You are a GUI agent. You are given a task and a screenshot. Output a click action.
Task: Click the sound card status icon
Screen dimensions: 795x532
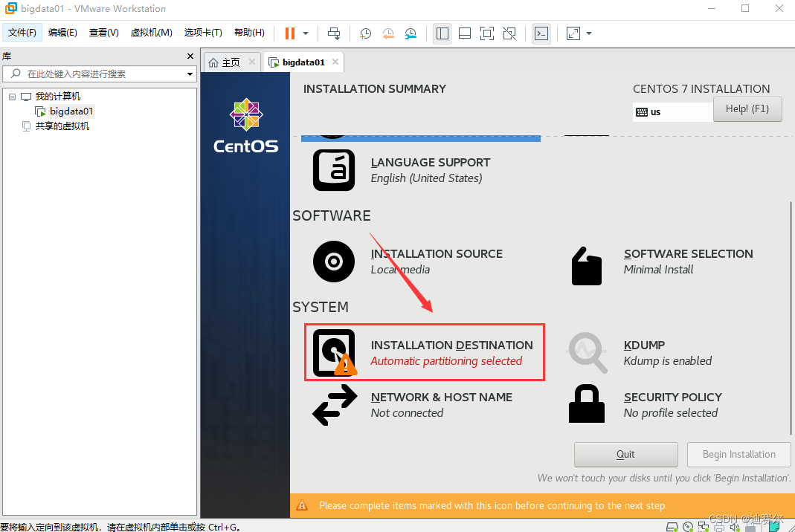pyautogui.click(x=735, y=527)
